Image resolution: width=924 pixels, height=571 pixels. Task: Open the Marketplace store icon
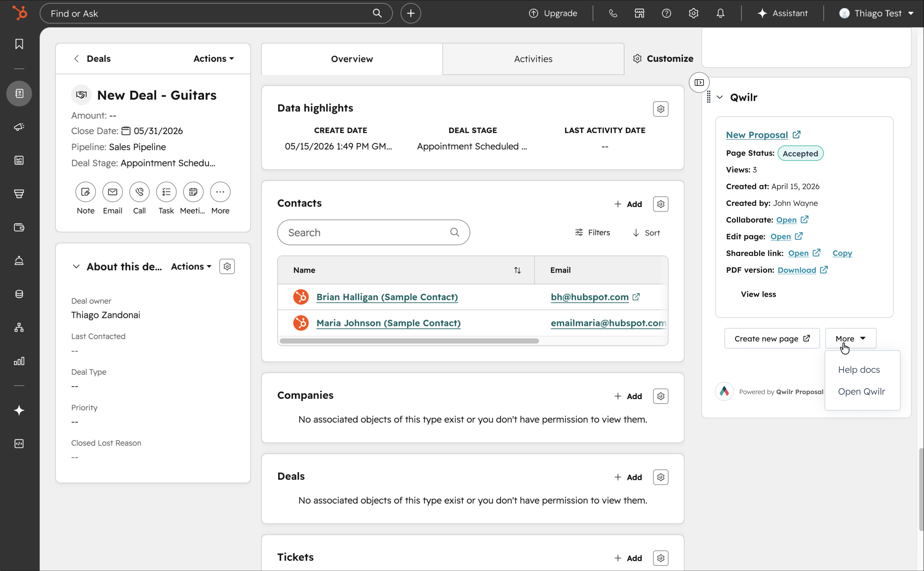point(639,13)
